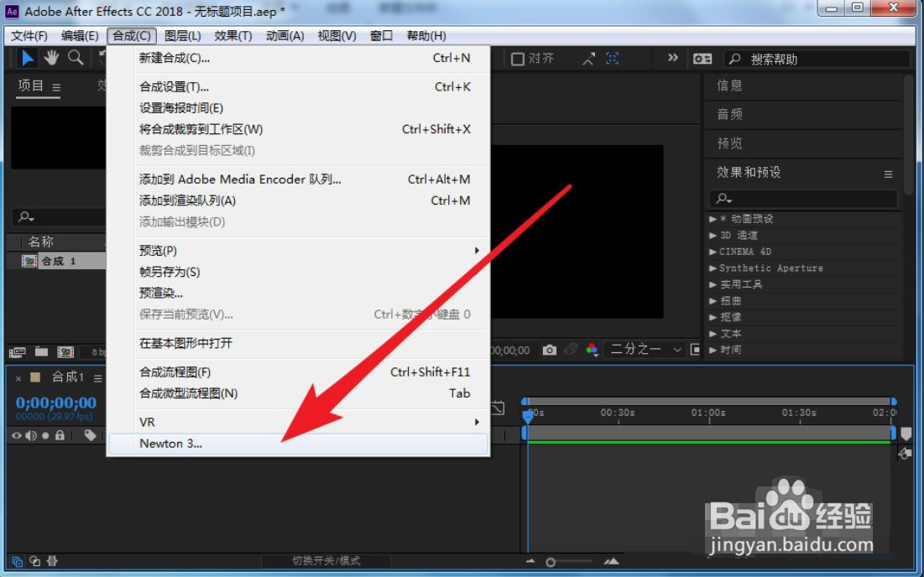Click the 效果和预设 search field
The height and width of the screenshot is (577, 924).
click(x=803, y=199)
